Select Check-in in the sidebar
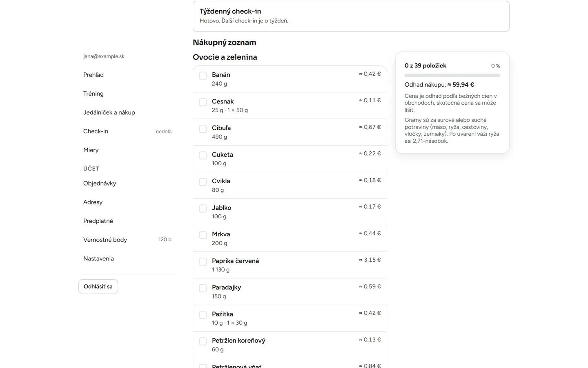Viewport: 588px width, 368px height. coord(127,131)
